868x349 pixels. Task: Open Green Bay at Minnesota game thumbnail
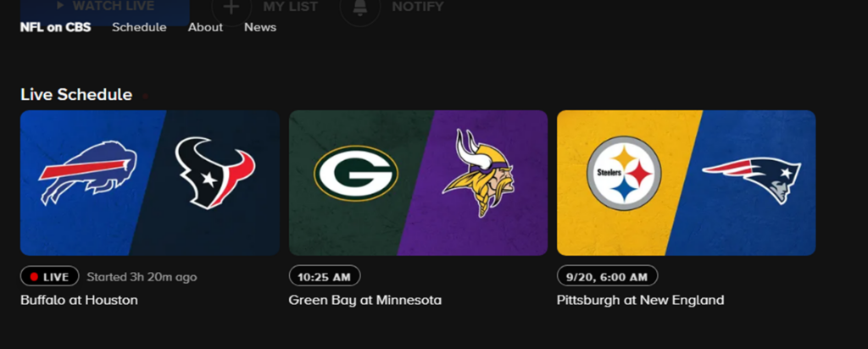[x=418, y=182]
